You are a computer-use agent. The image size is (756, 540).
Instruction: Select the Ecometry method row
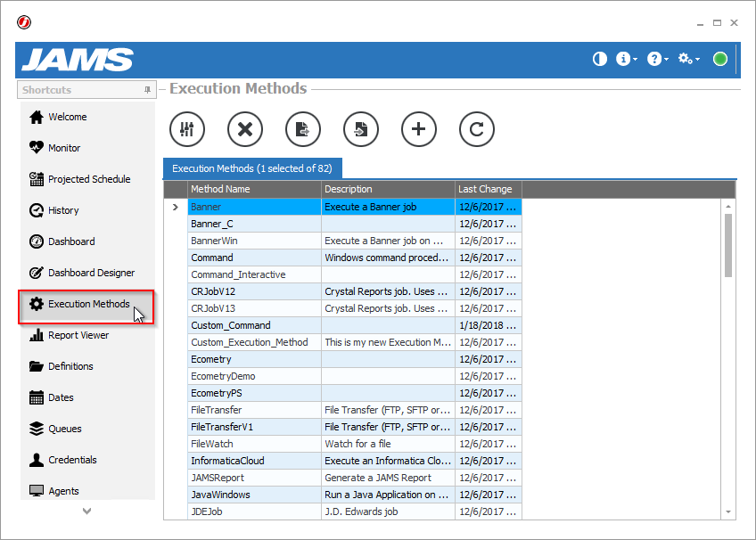pyautogui.click(x=355, y=359)
